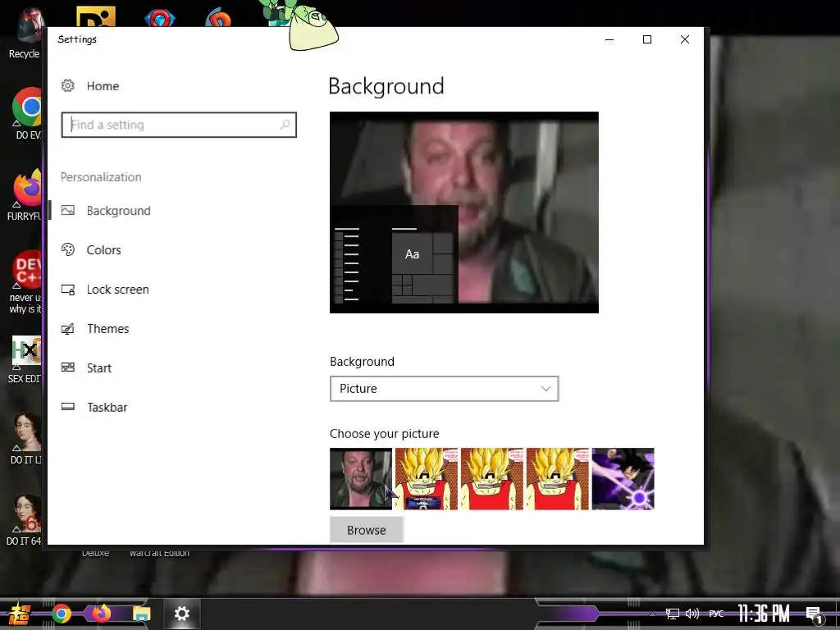Screen dimensions: 840x630
Task: Open the Home settings page
Action: [103, 85]
